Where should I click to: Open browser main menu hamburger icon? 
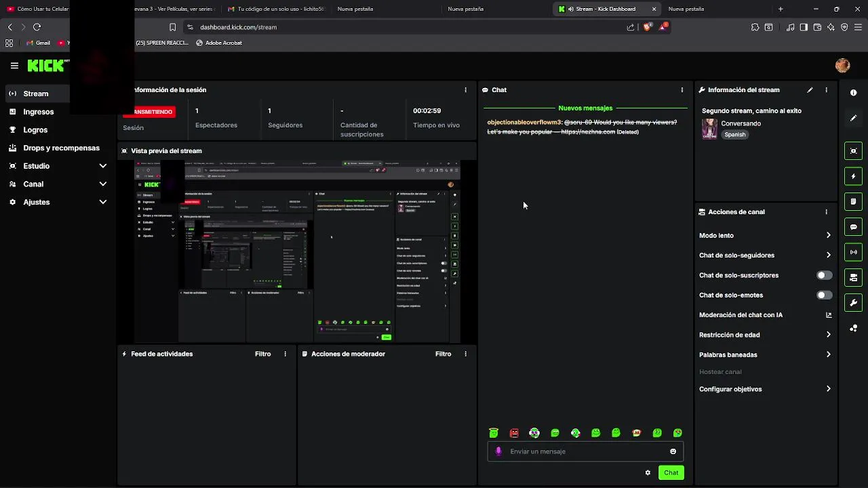tap(857, 27)
